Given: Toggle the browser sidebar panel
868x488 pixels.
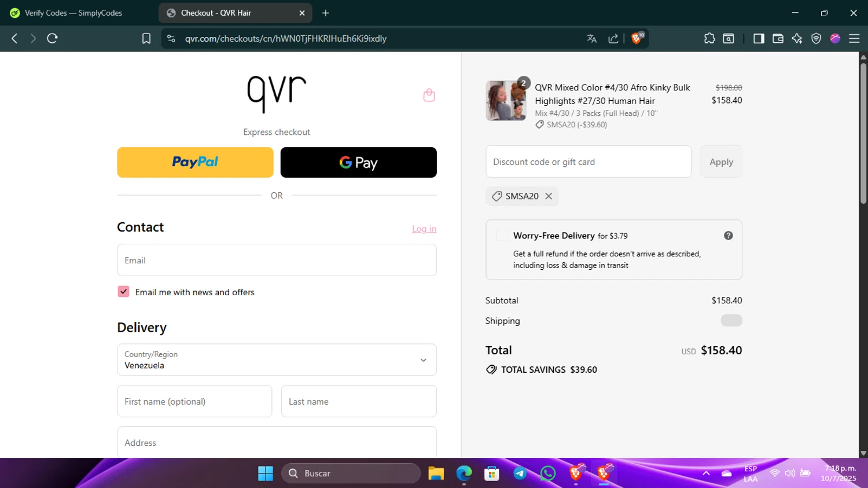Looking at the screenshot, I should [x=759, y=38].
